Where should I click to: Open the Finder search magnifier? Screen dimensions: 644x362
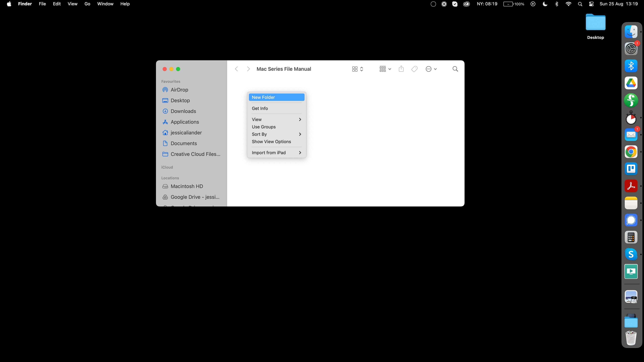[455, 69]
